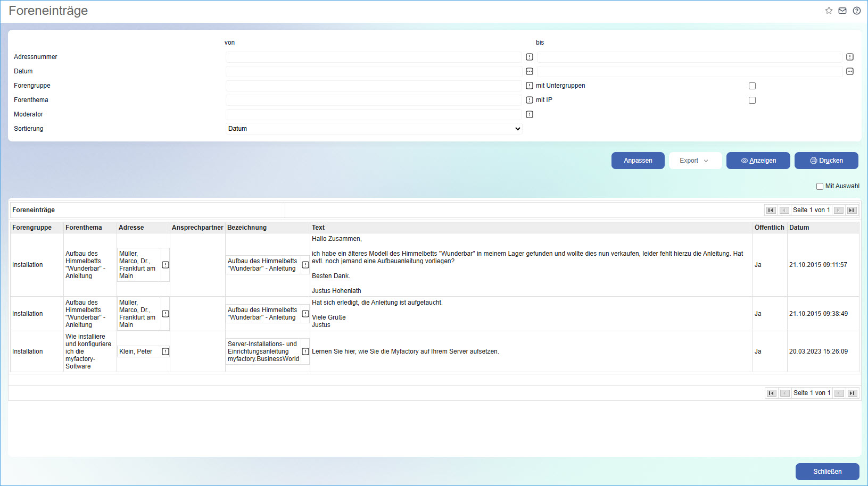The width and height of the screenshot is (868, 486).
Task: Open the mail envelope icon
Action: coord(842,11)
